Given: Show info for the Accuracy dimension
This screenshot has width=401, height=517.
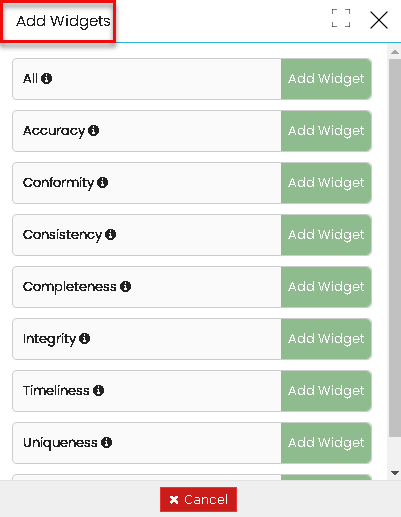Looking at the screenshot, I should click(x=93, y=130).
